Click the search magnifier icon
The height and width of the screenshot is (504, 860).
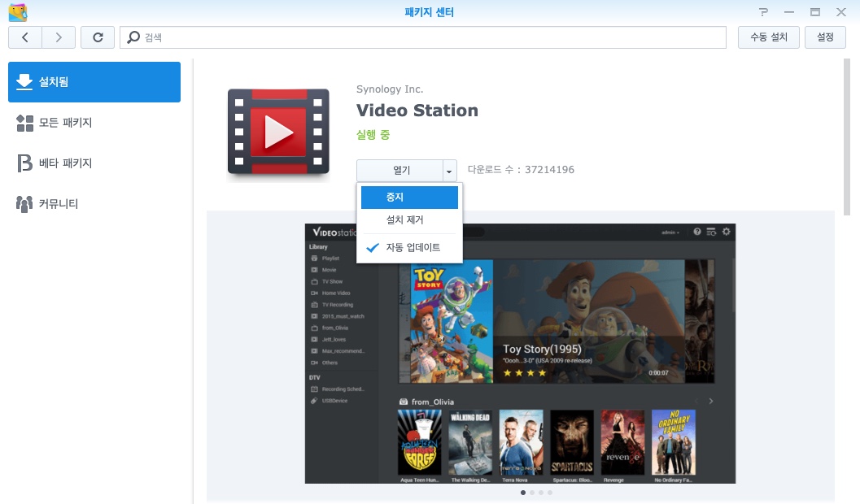[x=133, y=37]
